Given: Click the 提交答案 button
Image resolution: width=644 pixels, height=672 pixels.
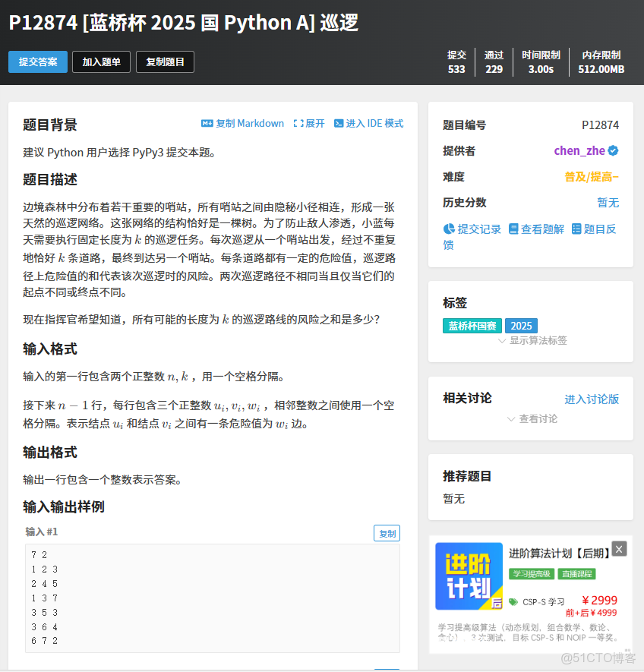Looking at the screenshot, I should (x=37, y=62).
